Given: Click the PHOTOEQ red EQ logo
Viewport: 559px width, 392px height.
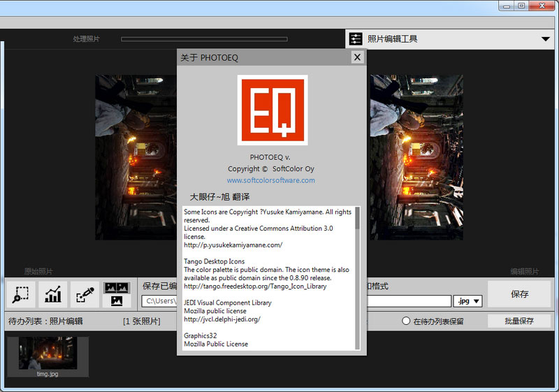Looking at the screenshot, I should point(273,110).
